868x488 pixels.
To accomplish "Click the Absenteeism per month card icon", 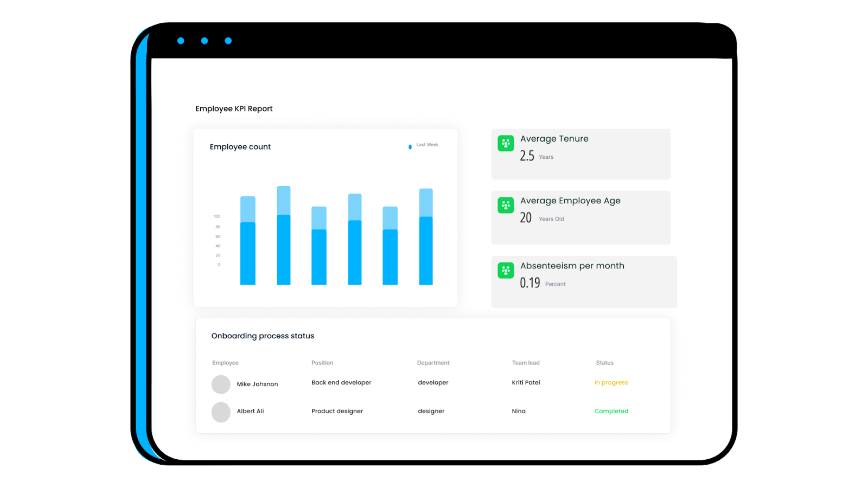I will pos(505,270).
